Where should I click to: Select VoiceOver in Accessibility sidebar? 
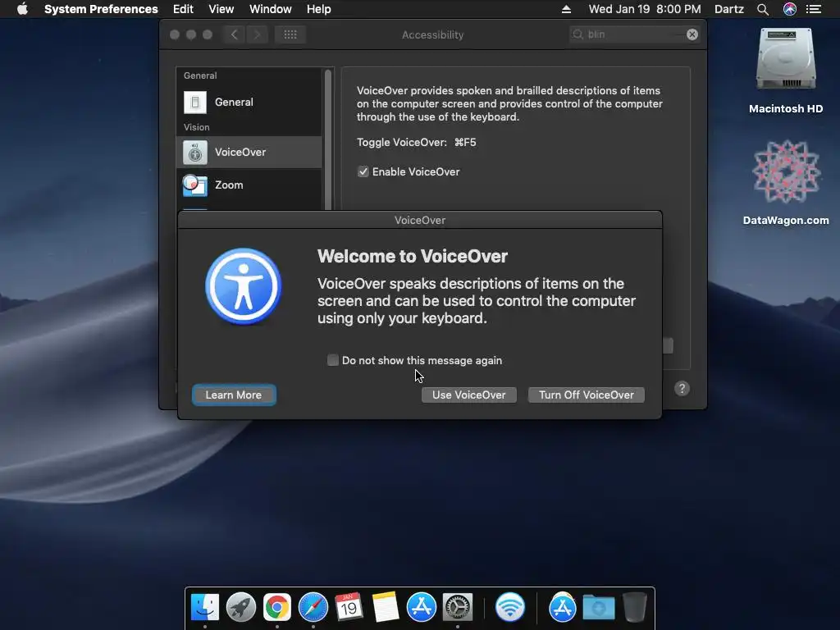pos(249,152)
